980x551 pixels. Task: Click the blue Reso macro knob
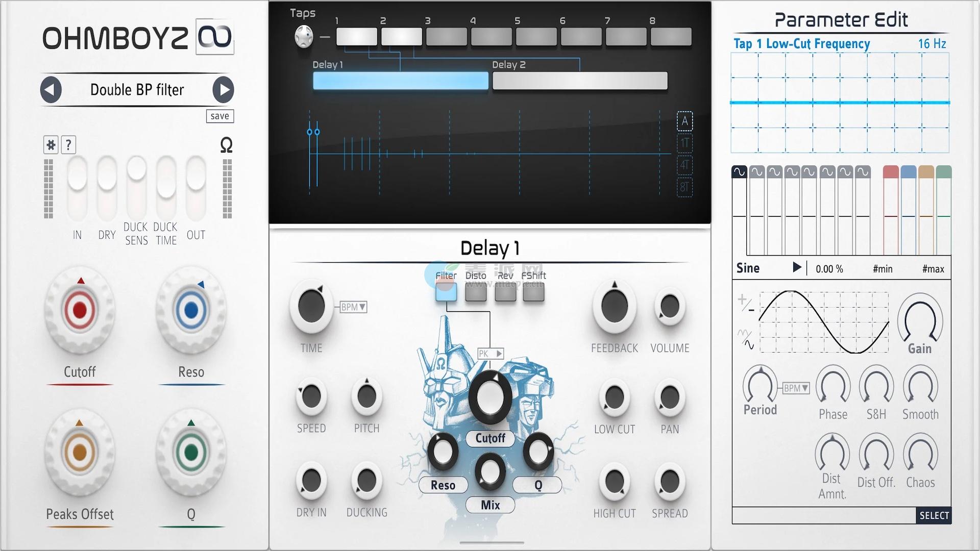[x=191, y=310]
